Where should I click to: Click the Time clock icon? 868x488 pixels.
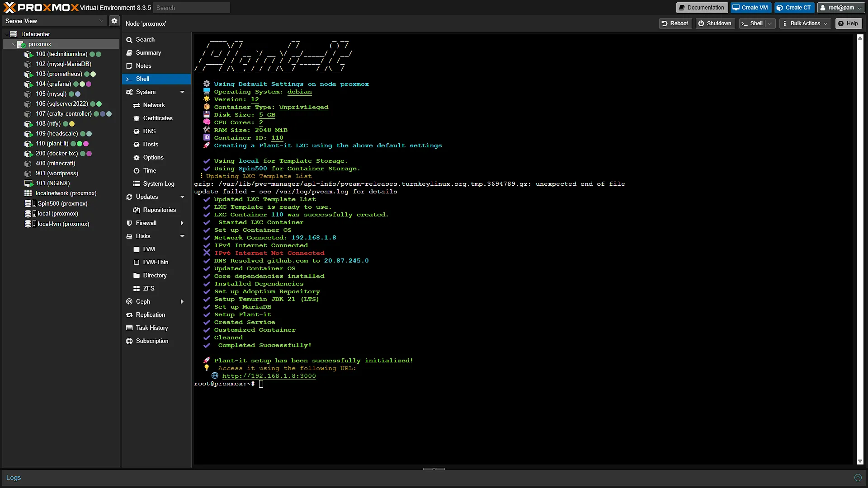137,171
